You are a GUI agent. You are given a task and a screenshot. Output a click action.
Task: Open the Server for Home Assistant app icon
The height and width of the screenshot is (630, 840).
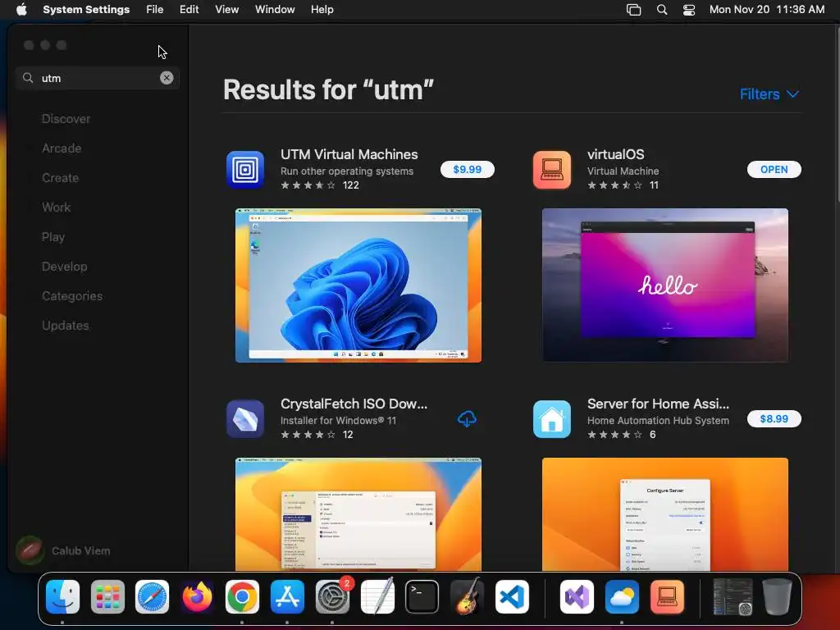tap(552, 419)
